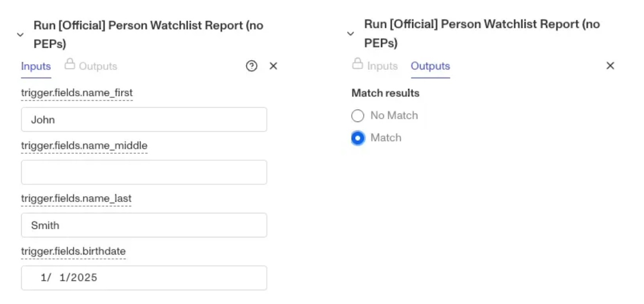Focus the last name field containing Smith
Viewport: 644px width, 304px height.
click(x=144, y=225)
